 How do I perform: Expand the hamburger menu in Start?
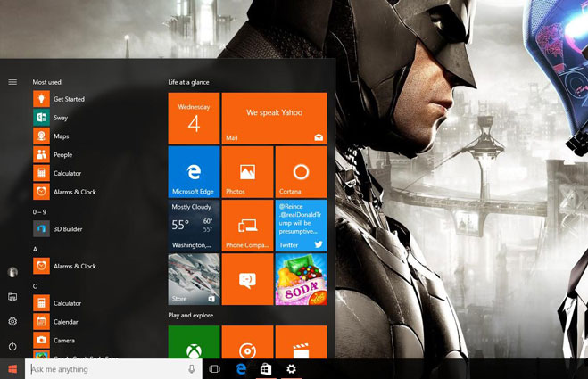(x=12, y=82)
